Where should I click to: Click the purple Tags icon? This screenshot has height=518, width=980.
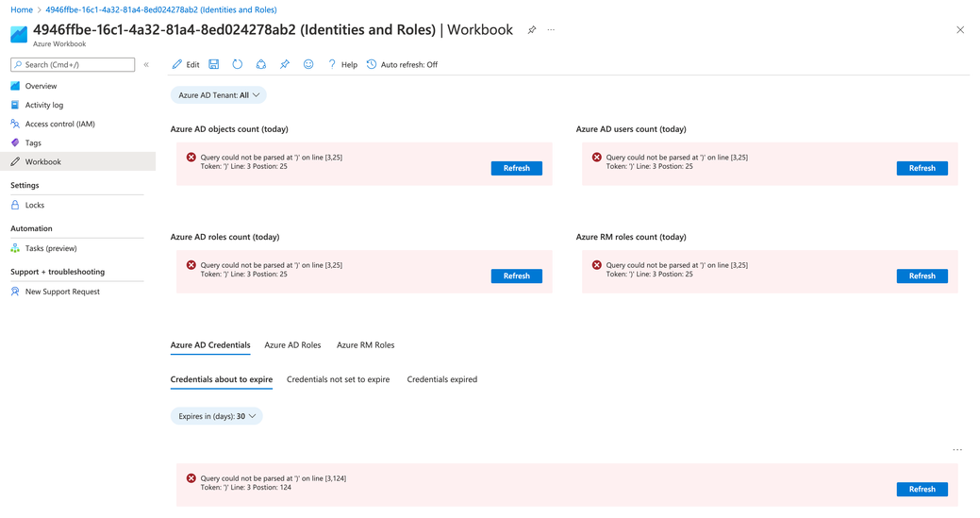[15, 142]
